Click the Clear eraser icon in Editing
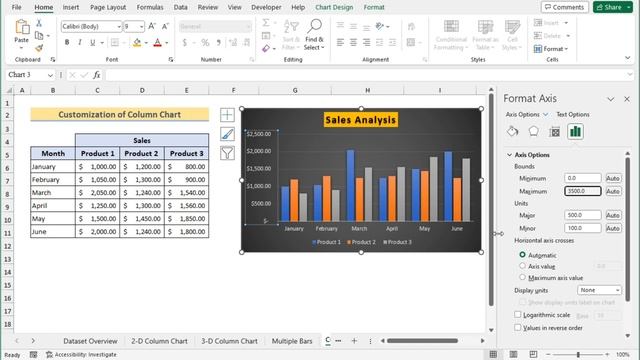 click(x=266, y=49)
